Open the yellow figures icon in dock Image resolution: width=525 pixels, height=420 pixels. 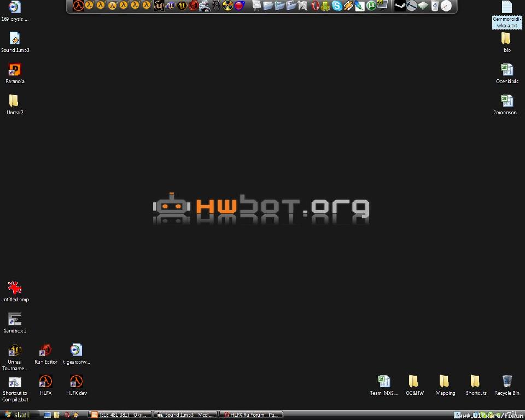(325, 5)
